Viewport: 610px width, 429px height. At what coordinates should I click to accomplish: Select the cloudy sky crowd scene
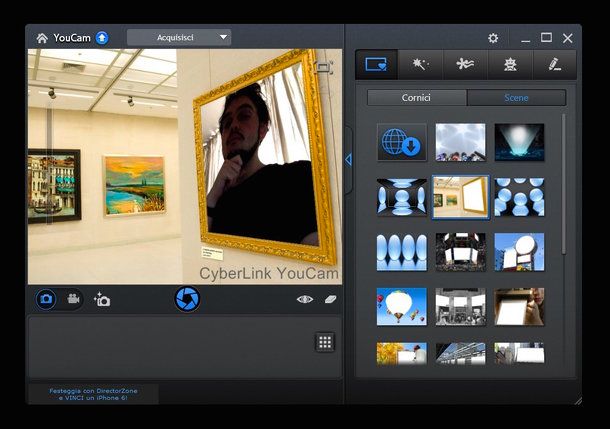pyautogui.click(x=461, y=142)
